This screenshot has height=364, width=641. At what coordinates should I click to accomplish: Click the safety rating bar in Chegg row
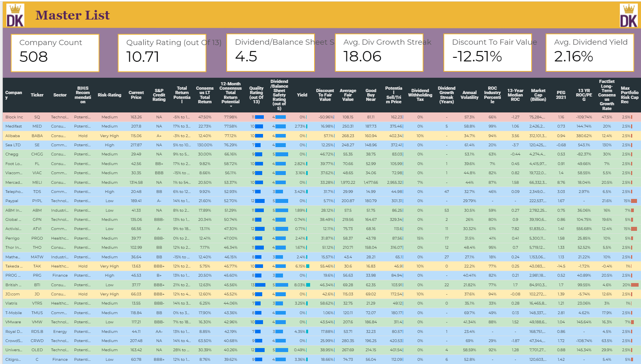click(x=282, y=154)
